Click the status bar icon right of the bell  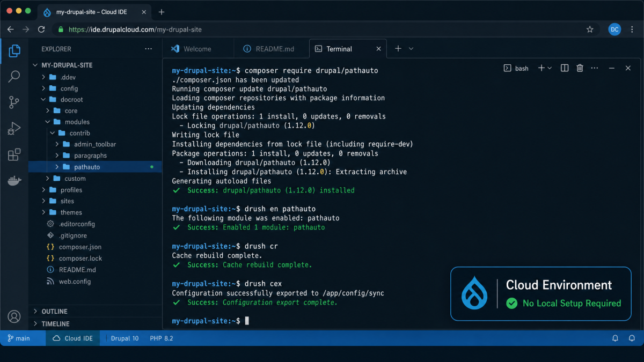click(633, 338)
